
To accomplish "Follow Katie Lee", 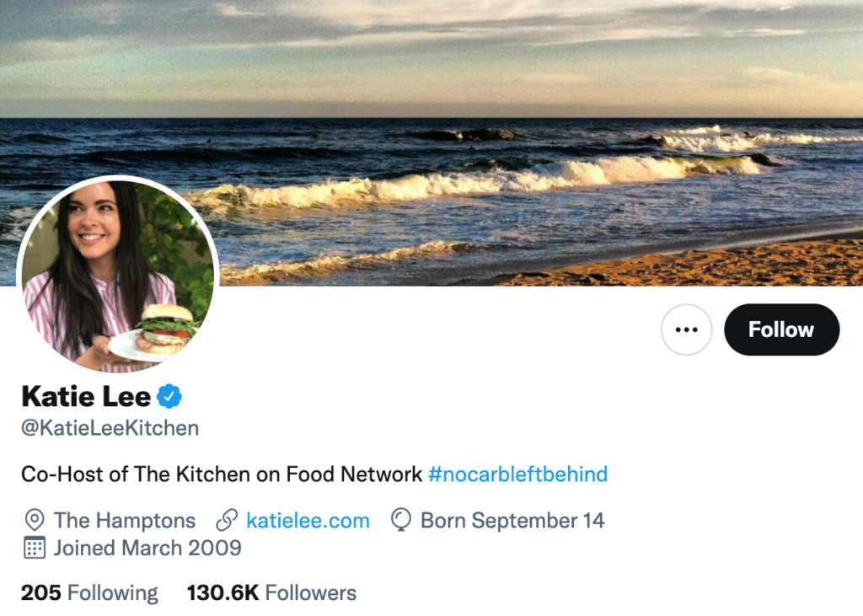I will click(781, 329).
